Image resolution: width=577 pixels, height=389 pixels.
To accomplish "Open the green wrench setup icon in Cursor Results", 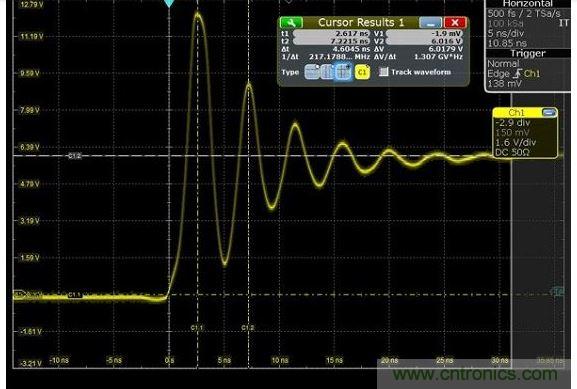I will [x=291, y=23].
